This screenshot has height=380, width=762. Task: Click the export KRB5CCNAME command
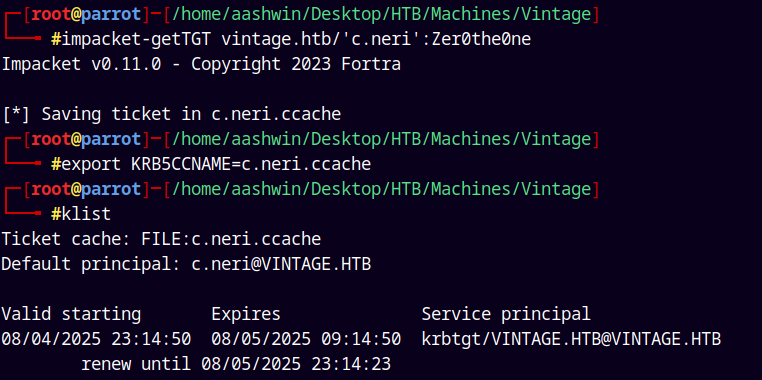(216, 164)
